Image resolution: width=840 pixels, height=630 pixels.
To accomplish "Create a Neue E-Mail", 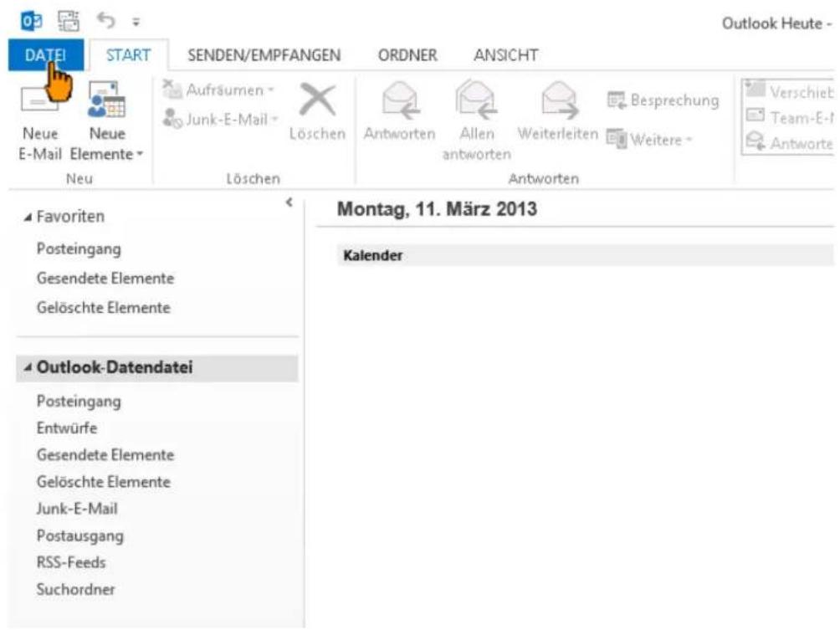I will click(x=39, y=122).
